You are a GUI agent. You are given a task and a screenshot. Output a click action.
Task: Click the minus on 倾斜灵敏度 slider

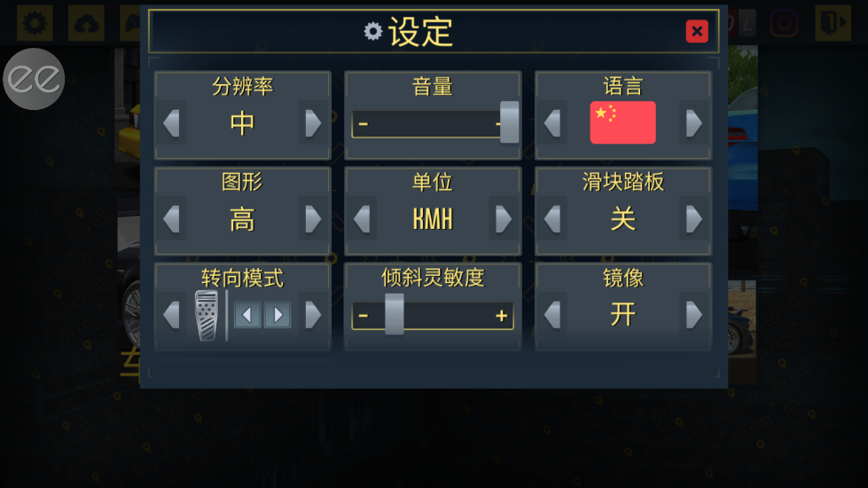pos(364,316)
